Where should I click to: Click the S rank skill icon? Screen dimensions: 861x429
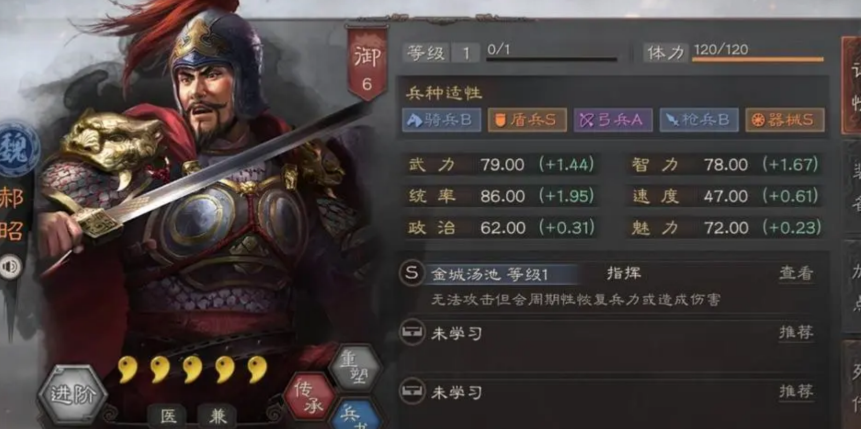click(412, 273)
